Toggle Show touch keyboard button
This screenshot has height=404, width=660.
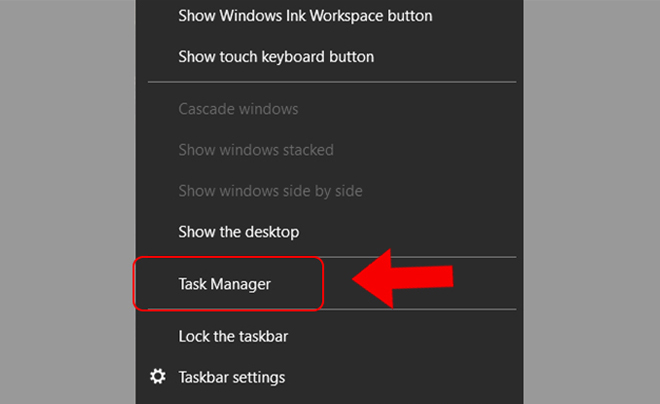coord(330,57)
